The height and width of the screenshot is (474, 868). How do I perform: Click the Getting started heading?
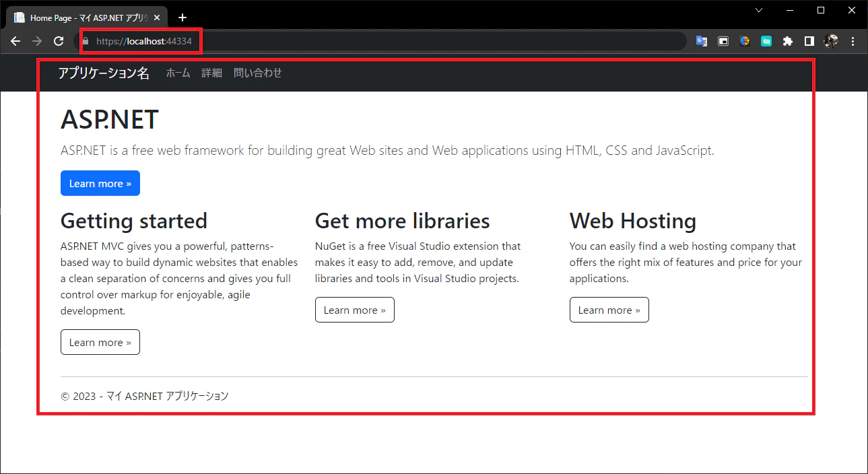(x=134, y=221)
